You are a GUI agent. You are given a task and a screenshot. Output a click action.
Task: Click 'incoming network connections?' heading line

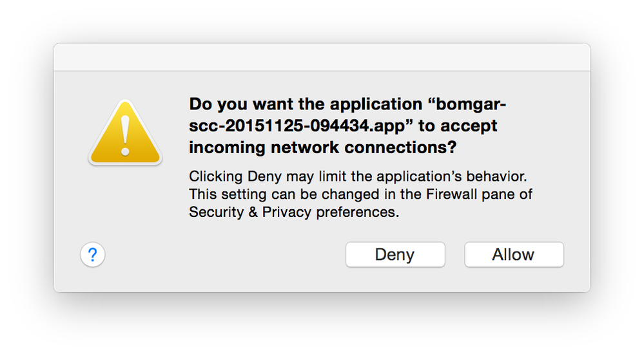(x=323, y=147)
